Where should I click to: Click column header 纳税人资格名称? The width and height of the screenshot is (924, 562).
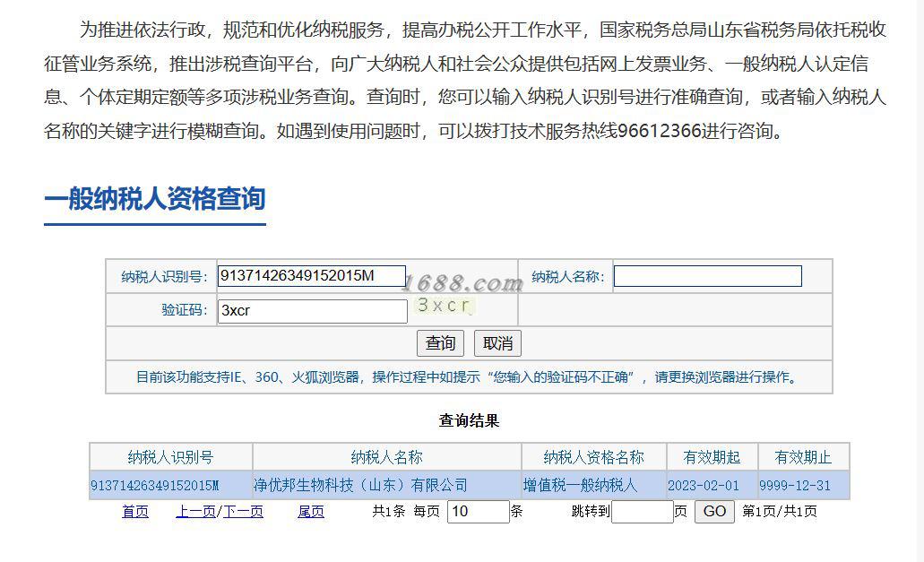pyautogui.click(x=594, y=457)
